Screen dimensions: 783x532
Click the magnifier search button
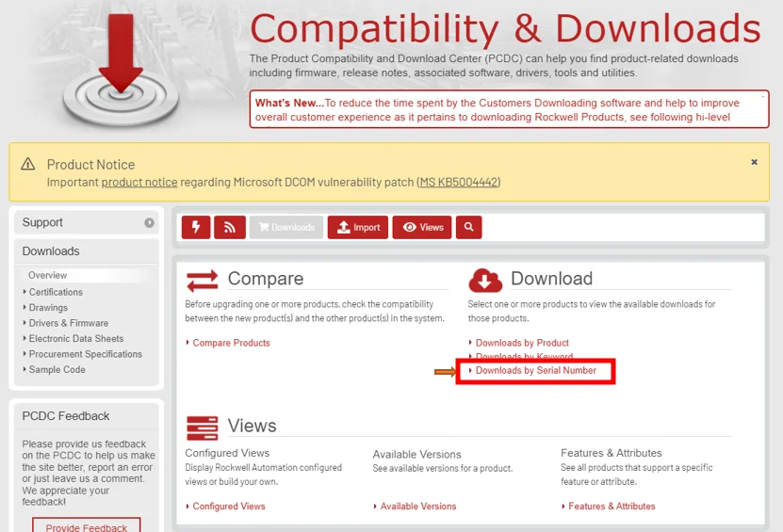[x=468, y=227]
